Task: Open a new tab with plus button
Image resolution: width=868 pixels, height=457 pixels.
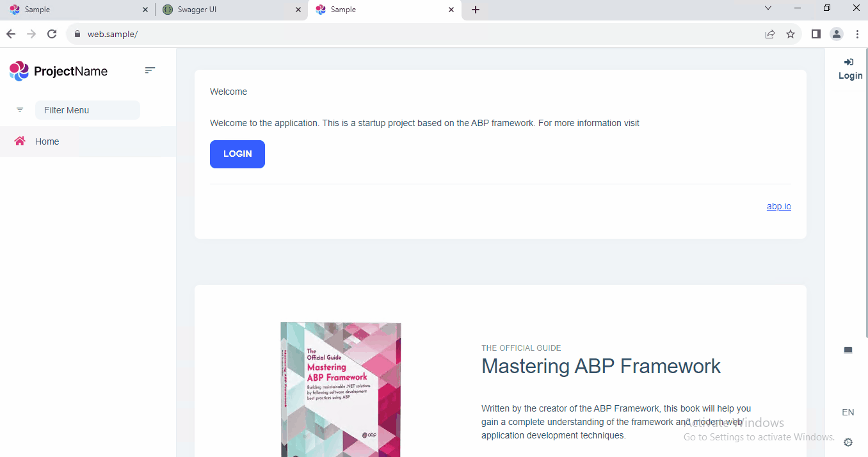Action: click(476, 10)
